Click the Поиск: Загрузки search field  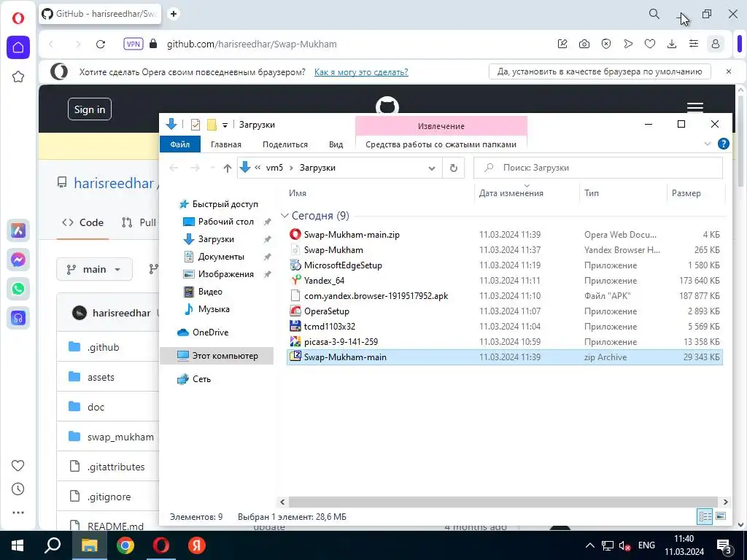pos(598,168)
